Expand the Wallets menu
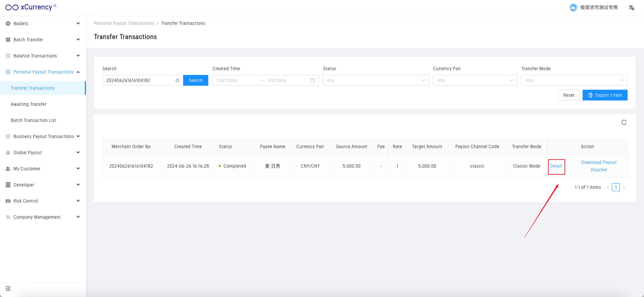Image resolution: width=644 pixels, height=297 pixels. click(x=43, y=24)
